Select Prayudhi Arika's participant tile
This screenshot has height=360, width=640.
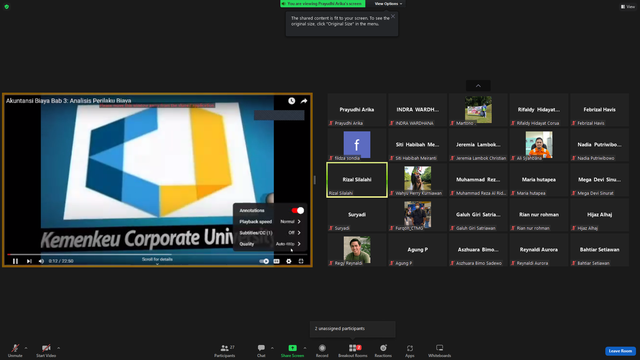[357, 110]
